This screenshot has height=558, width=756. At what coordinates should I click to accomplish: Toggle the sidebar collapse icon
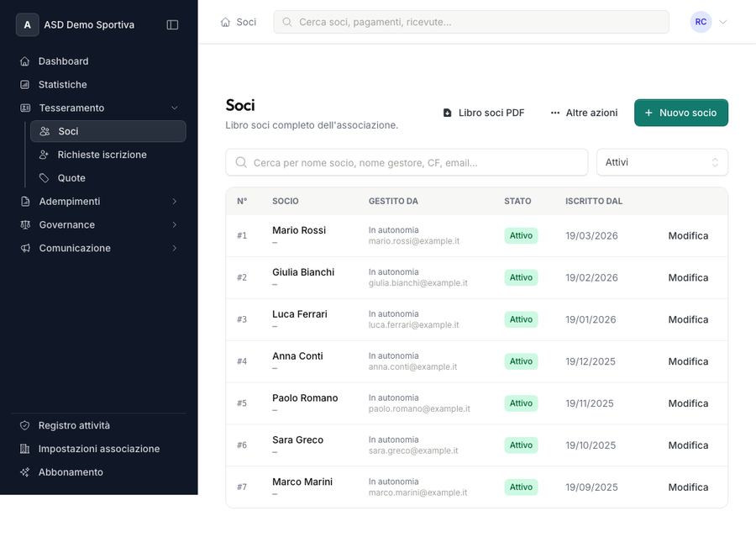(x=172, y=25)
